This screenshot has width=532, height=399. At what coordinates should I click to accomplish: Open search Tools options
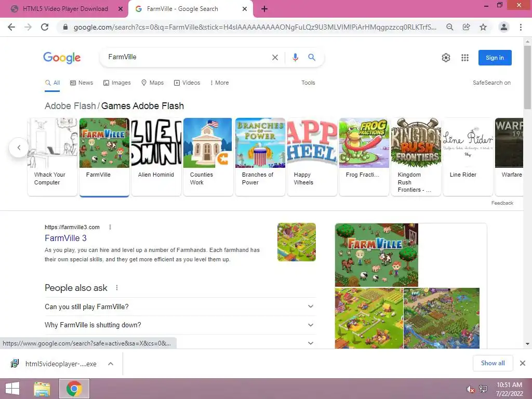(x=308, y=83)
